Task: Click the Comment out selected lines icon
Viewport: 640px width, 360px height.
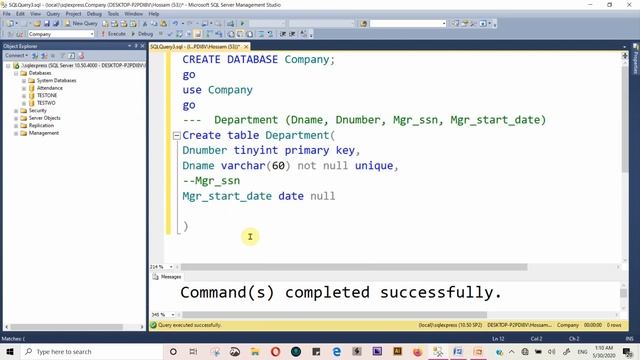Action: 261,34
